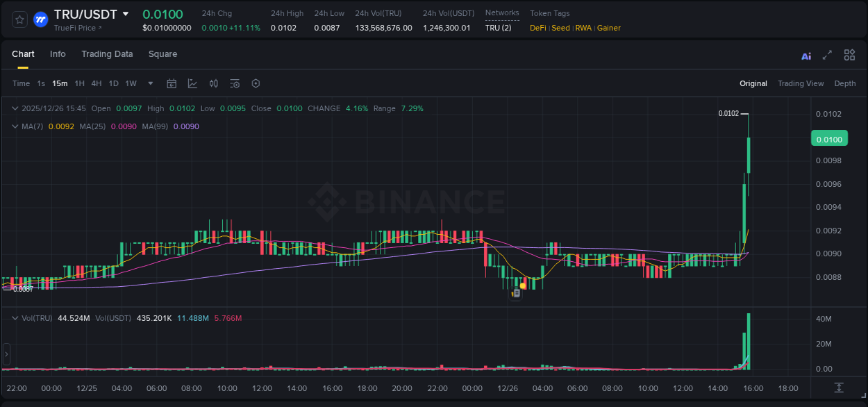Viewport: 868px width, 407px height.
Task: Switch chart to Trading View mode
Action: click(801, 83)
